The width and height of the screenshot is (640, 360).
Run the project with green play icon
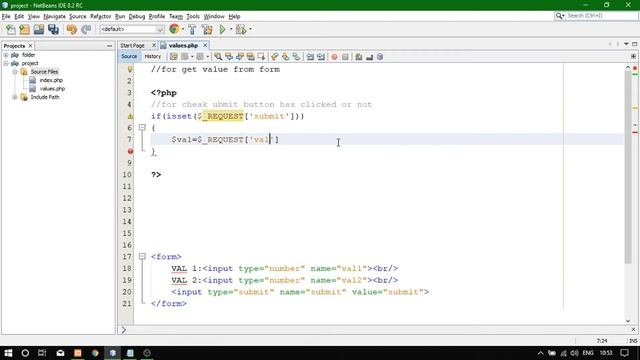point(222,29)
